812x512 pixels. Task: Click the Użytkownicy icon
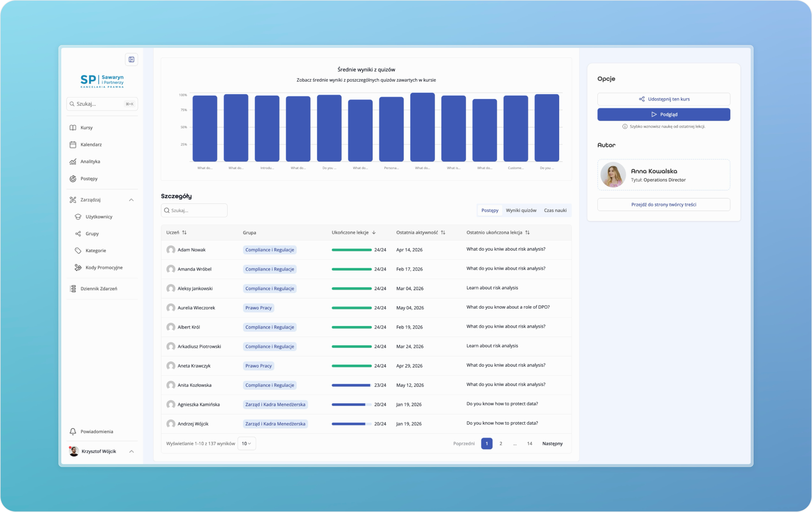click(78, 217)
